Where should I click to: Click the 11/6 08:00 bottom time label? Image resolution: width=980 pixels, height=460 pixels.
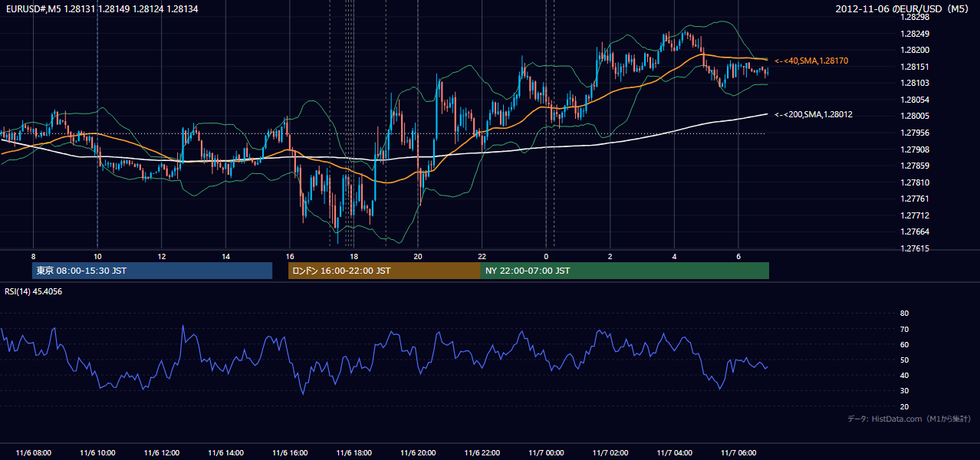point(33,453)
